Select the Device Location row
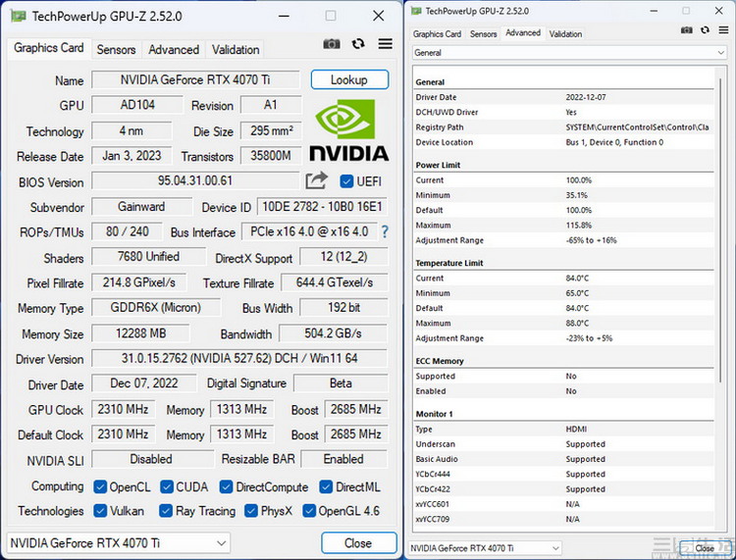Image resolution: width=736 pixels, height=560 pixels. tap(564, 142)
